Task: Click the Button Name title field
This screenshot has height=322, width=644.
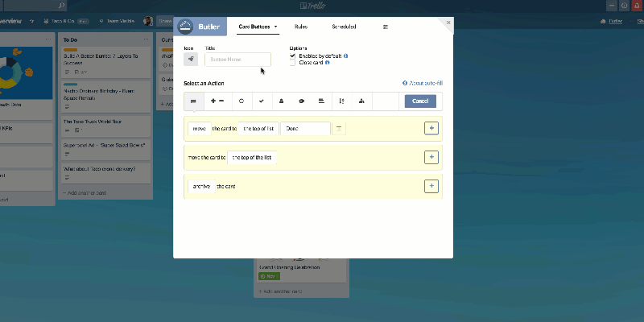Action: pos(237,59)
